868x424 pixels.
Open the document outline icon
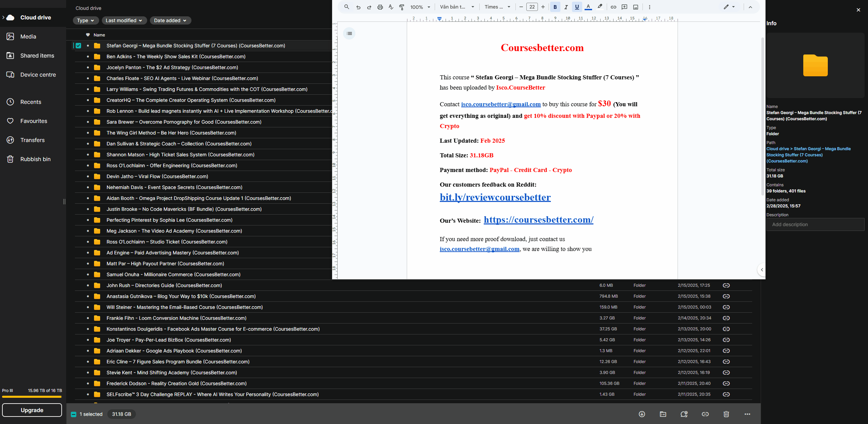[349, 33]
